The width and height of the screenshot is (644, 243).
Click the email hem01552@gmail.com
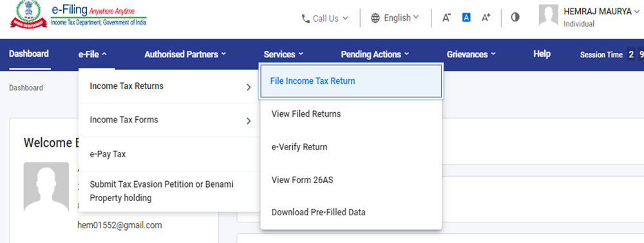pos(120,226)
